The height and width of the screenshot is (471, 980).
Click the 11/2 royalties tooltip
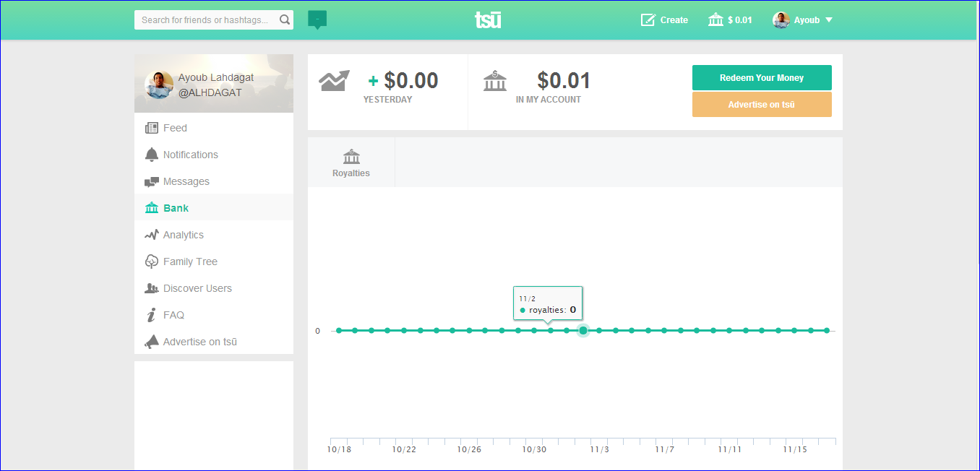coord(548,303)
